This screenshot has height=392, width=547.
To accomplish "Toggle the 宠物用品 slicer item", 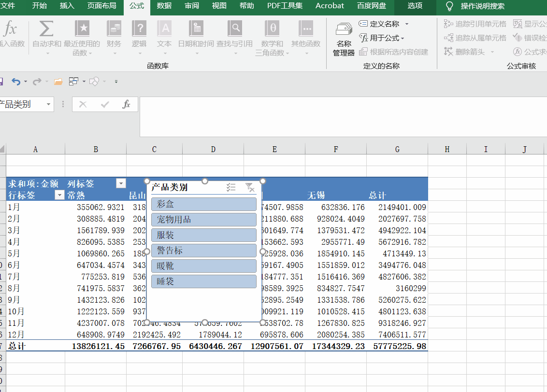I will [x=204, y=220].
